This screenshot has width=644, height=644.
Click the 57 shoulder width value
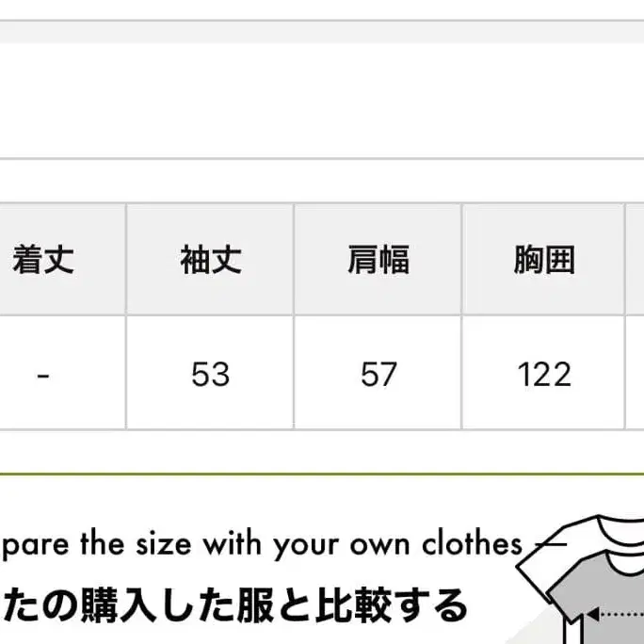[378, 374]
